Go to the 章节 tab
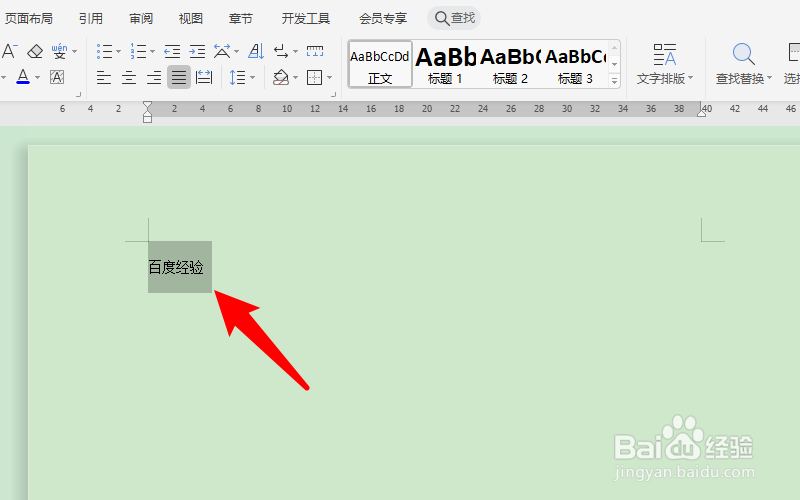800x500 pixels. point(240,19)
